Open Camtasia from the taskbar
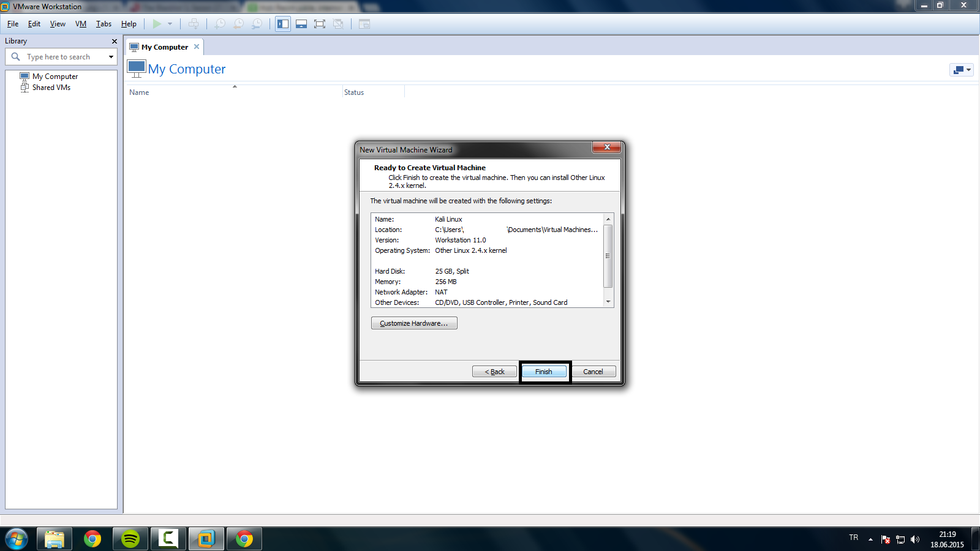 click(x=168, y=539)
